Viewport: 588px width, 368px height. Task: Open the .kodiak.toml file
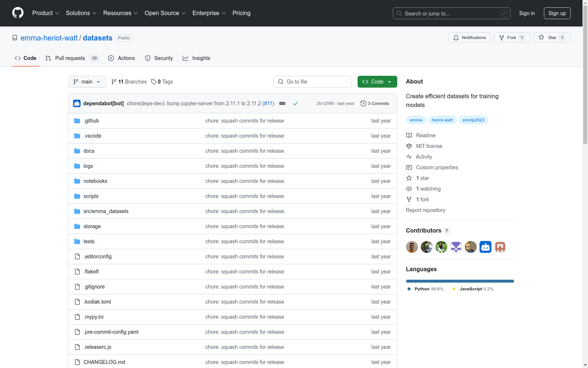(97, 302)
